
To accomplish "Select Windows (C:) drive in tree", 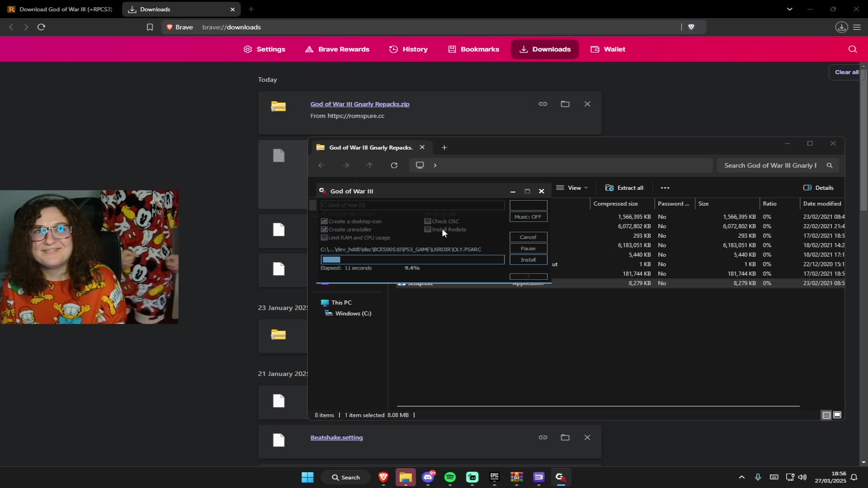I will pyautogui.click(x=348, y=314).
